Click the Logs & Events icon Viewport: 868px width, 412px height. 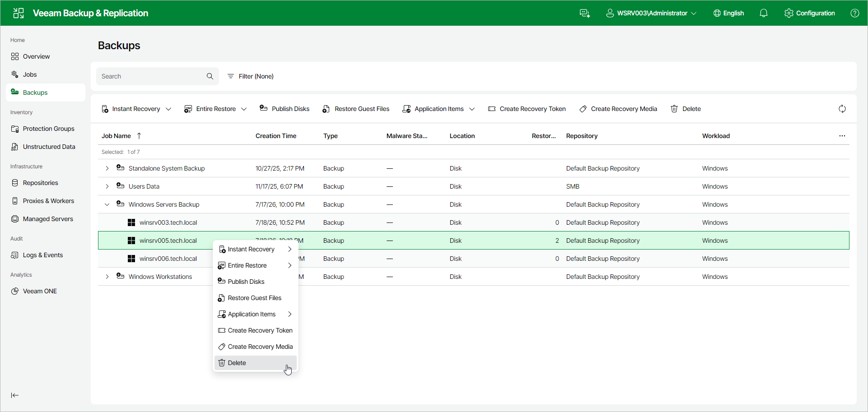15,255
